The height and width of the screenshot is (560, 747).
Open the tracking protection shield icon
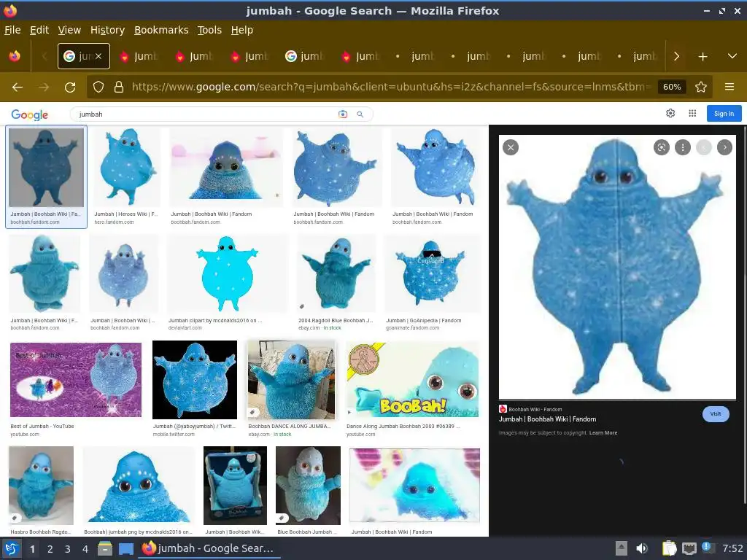click(x=98, y=87)
